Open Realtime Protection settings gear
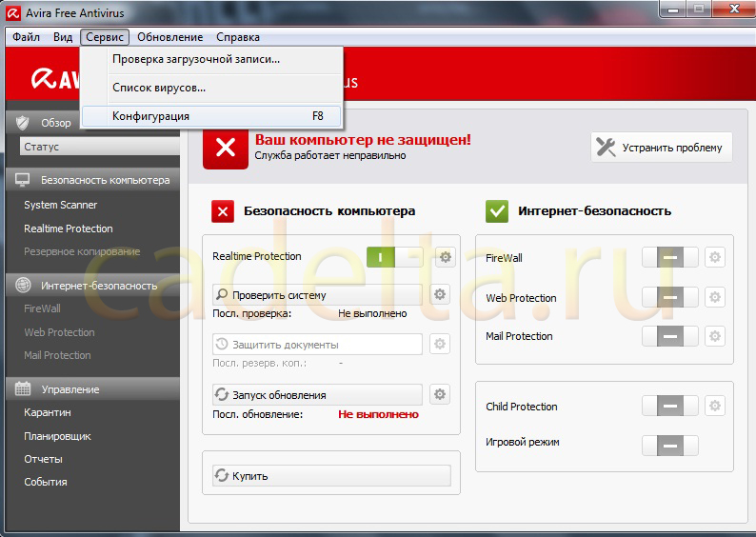The image size is (756, 537). pos(445,257)
